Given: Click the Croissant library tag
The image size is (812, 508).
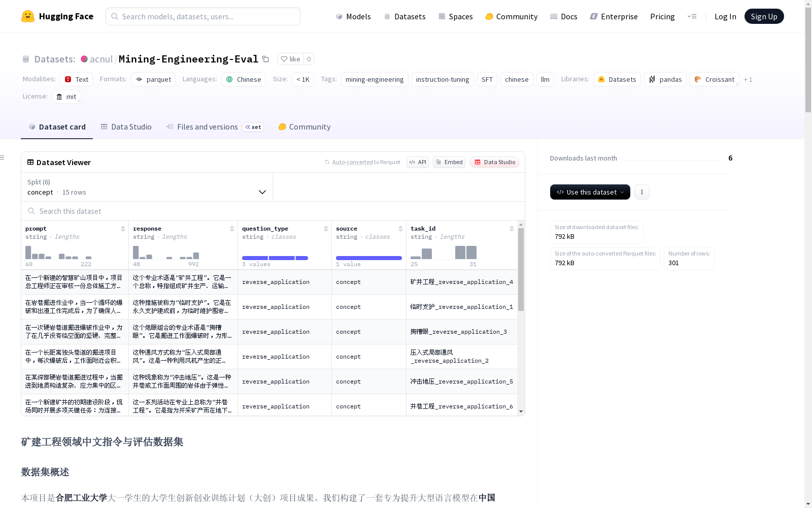Looking at the screenshot, I should tap(715, 79).
